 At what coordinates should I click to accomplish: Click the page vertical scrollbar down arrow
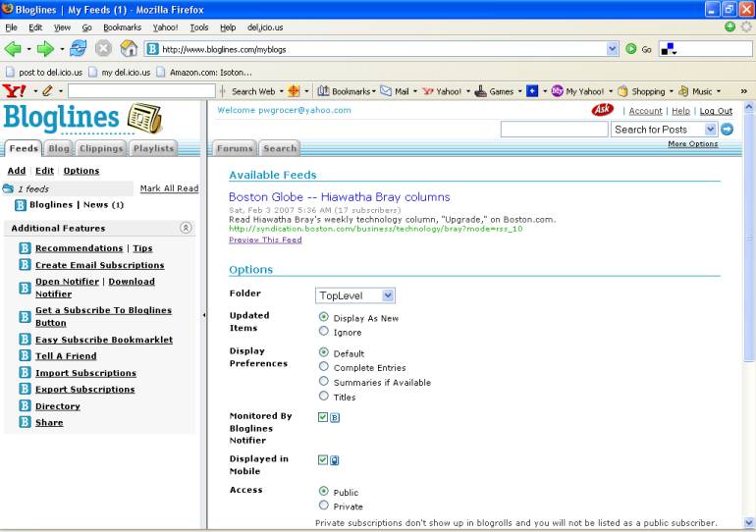pos(749,522)
